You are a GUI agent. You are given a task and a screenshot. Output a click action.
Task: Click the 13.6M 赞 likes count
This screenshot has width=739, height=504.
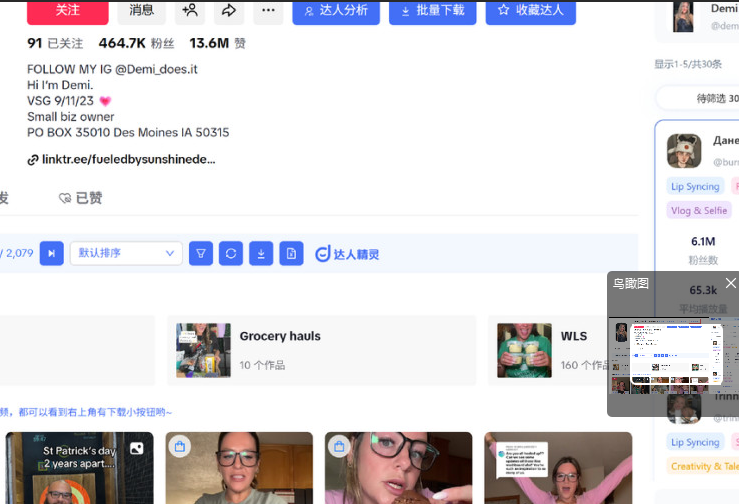click(x=218, y=43)
